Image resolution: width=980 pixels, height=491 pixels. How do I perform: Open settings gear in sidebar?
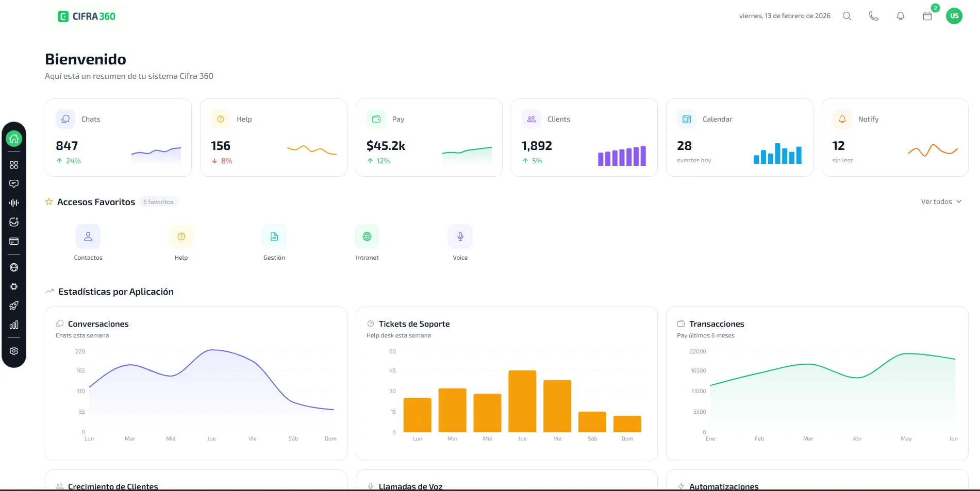pyautogui.click(x=14, y=351)
